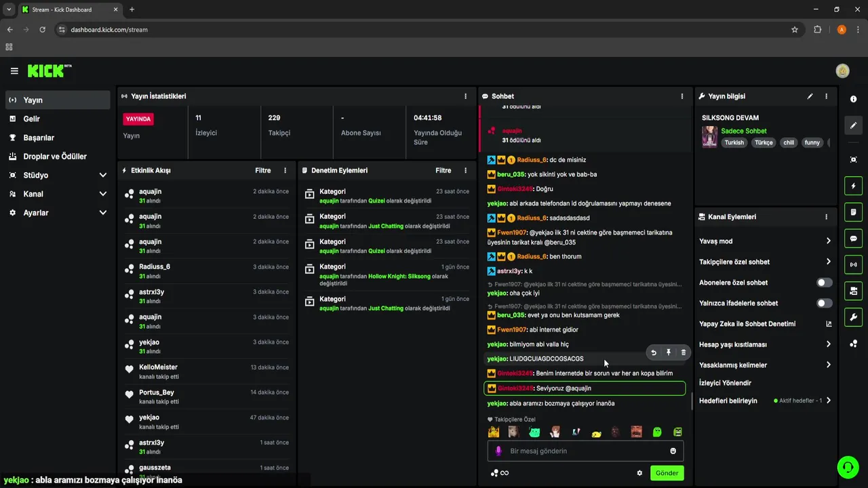The width and height of the screenshot is (868, 488).
Task: Click the chat panel scrollbar
Action: pos(692,403)
